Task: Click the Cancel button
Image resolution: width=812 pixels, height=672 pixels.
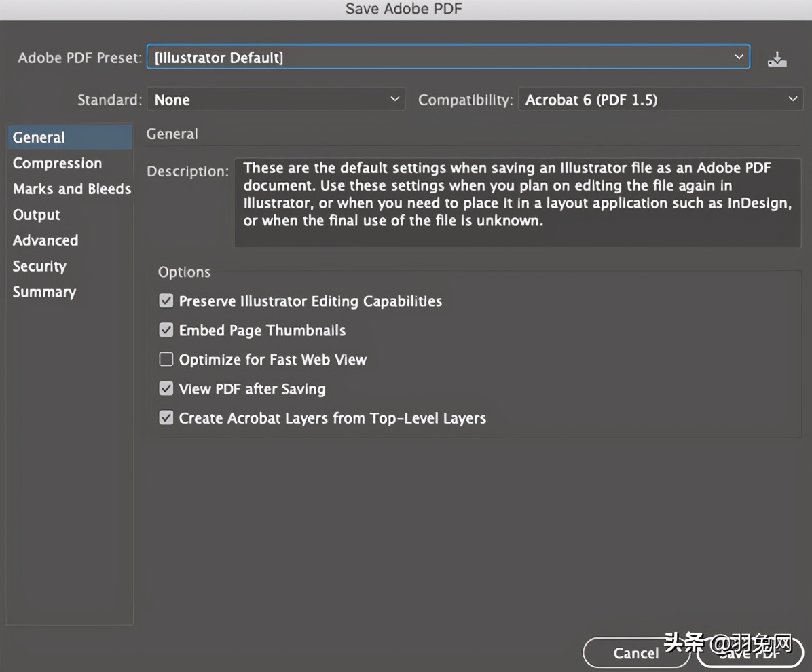Action: [636, 653]
